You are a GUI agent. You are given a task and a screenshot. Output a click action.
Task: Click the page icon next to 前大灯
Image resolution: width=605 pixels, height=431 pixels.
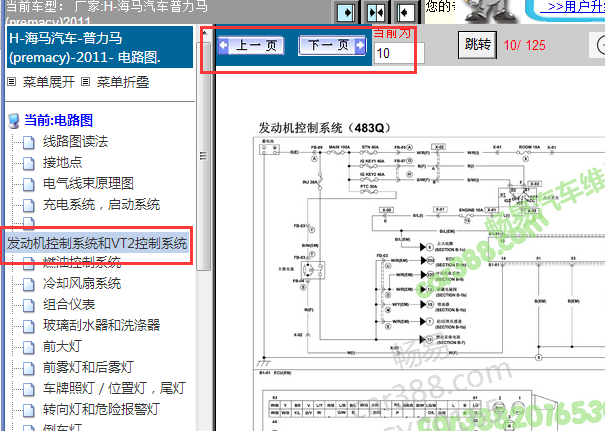29,347
